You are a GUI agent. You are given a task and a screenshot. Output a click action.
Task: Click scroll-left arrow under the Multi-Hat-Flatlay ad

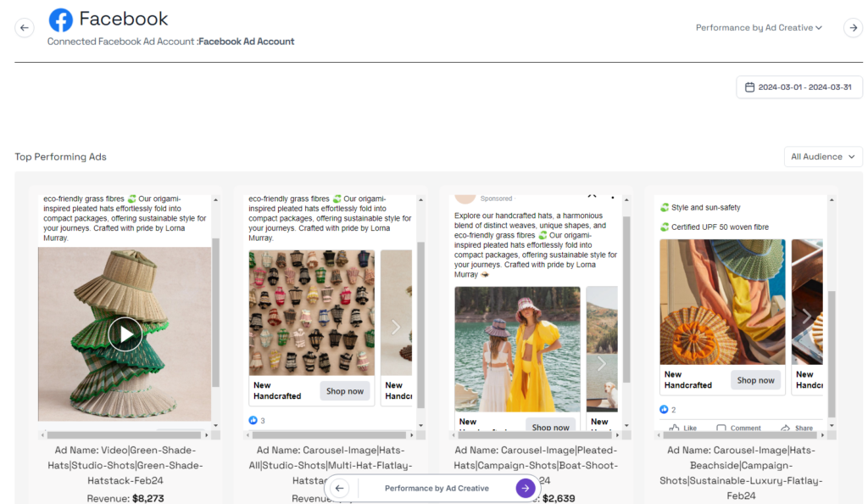[x=248, y=435]
